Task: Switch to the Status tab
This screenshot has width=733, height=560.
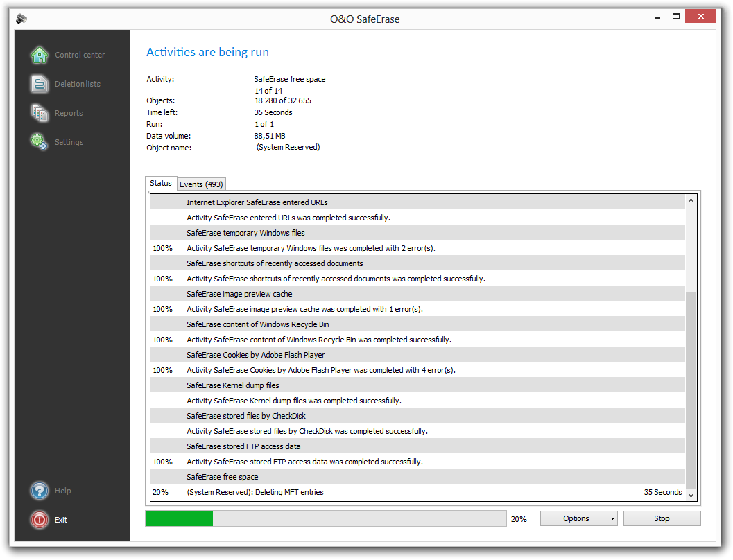Action: click(161, 183)
